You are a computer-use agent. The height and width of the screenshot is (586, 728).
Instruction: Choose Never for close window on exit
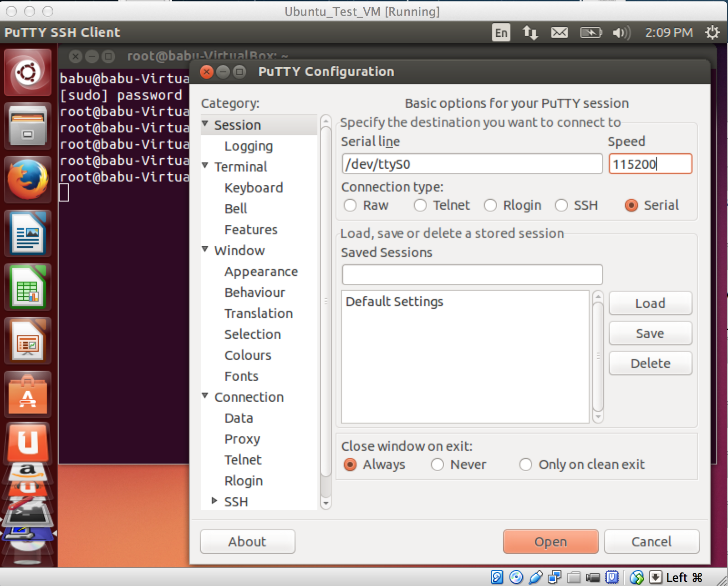(x=438, y=465)
